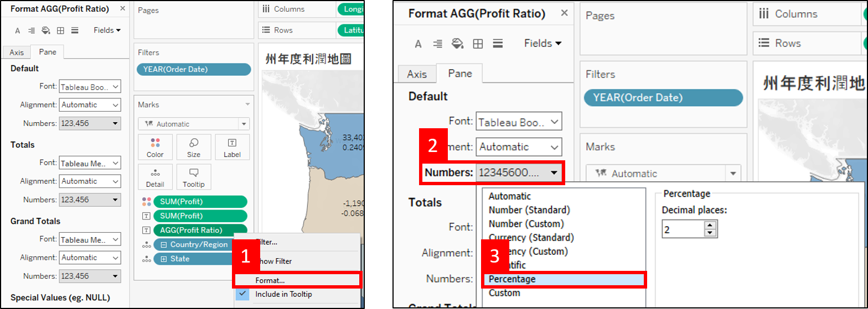Open Default Numbers dropdown in left screenshot
Screen dimensions: 868x309
90,123
